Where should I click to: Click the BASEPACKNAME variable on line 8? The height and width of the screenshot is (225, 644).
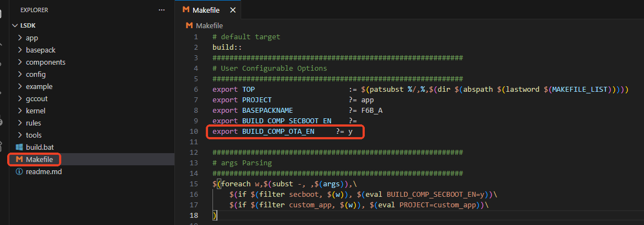pos(268,110)
